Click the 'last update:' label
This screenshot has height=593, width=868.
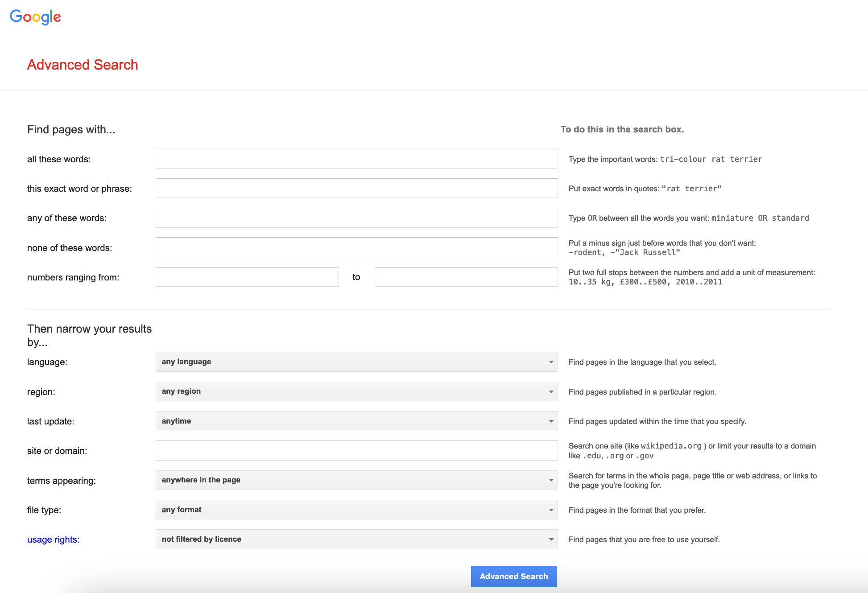(51, 421)
